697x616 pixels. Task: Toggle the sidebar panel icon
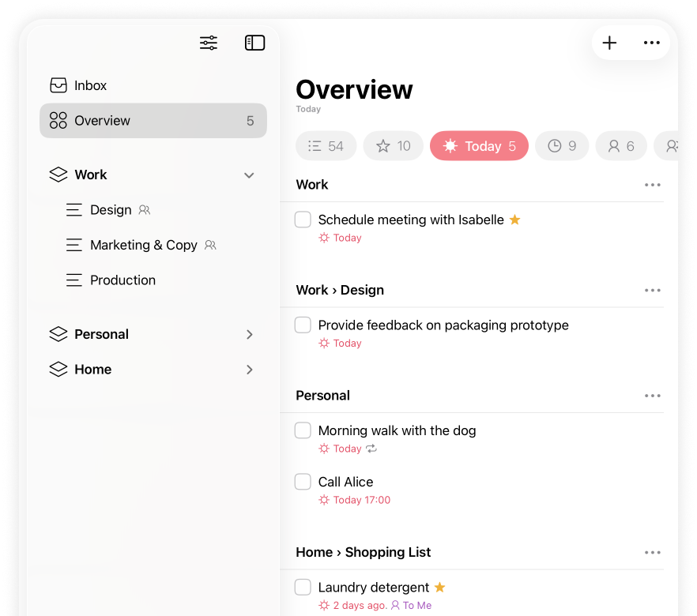(x=254, y=43)
